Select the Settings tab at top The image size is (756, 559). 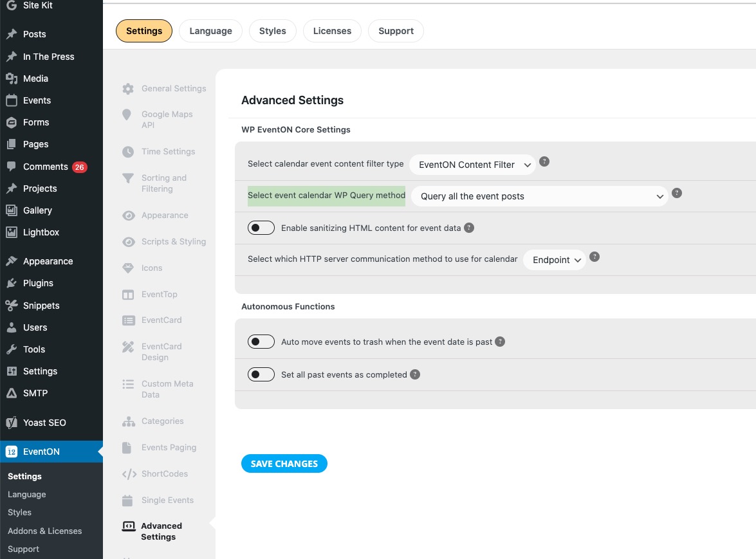coord(144,31)
